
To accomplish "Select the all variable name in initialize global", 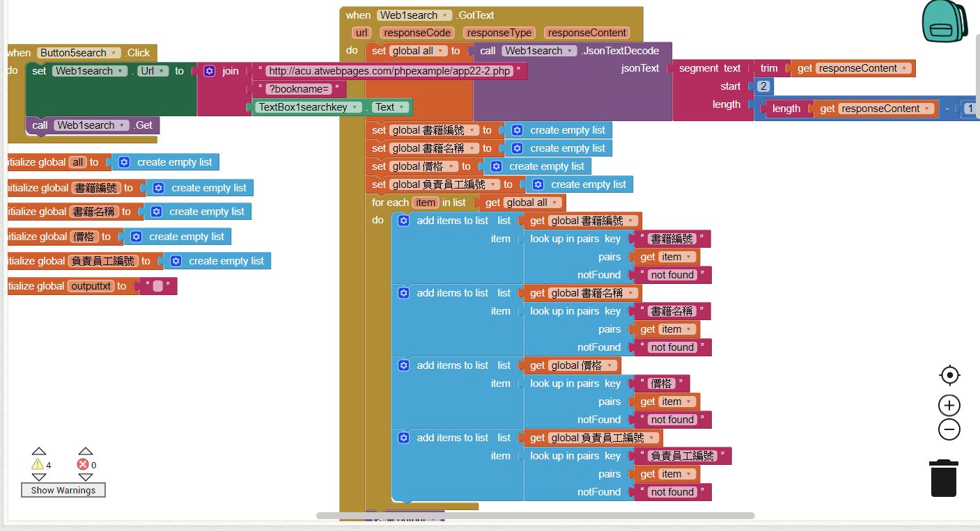I will 77,162.
